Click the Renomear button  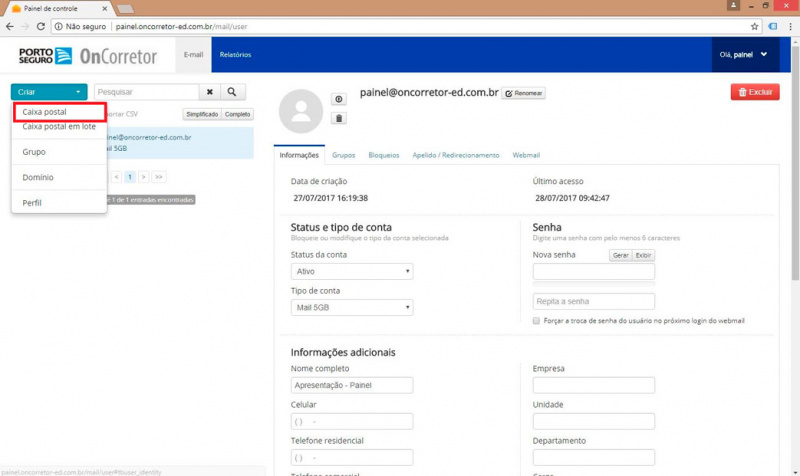point(523,93)
